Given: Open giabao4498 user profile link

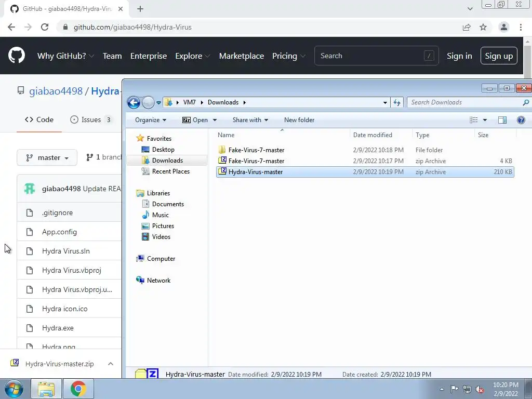Looking at the screenshot, I should 56,91.
